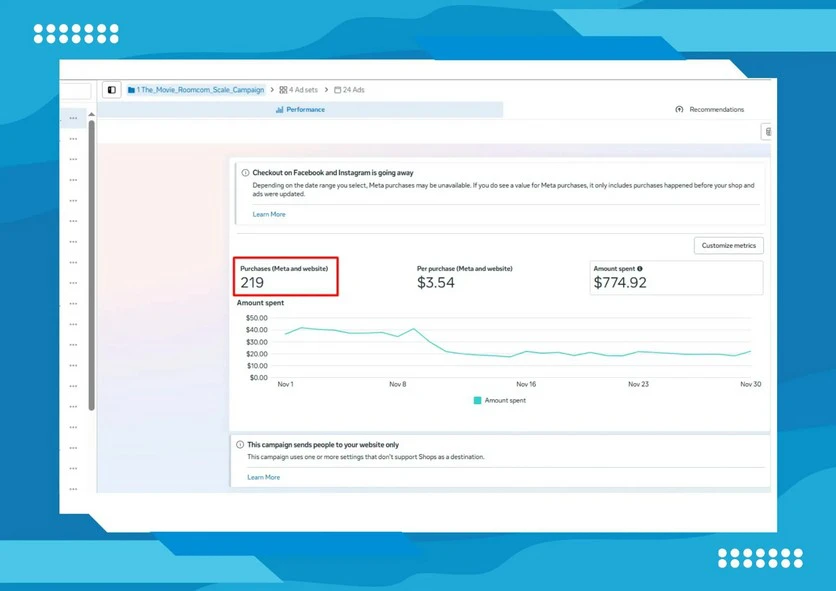Click the Recommendations circular arrow icon
Viewport: 836px width, 591px height.
pyautogui.click(x=679, y=109)
